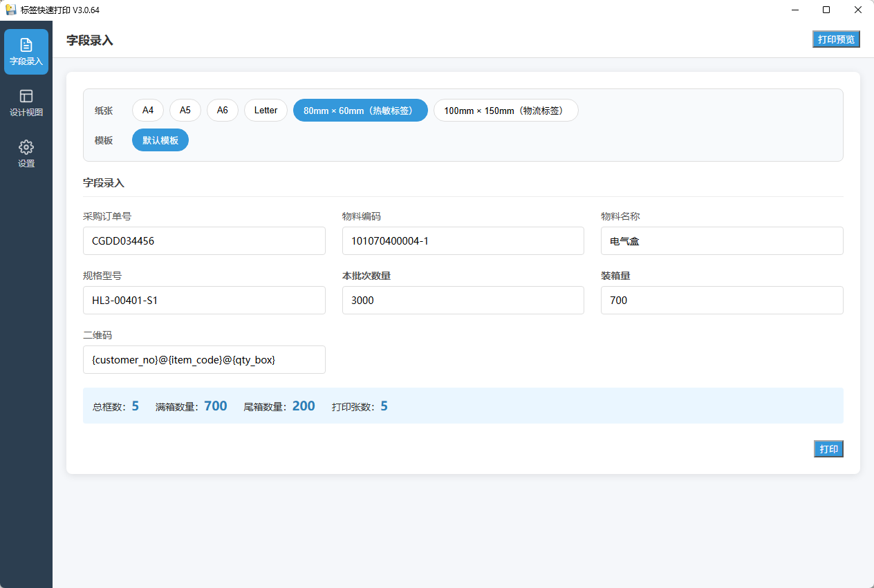Click the 二维码 field label
Image resolution: width=874 pixels, height=588 pixels.
(97, 335)
